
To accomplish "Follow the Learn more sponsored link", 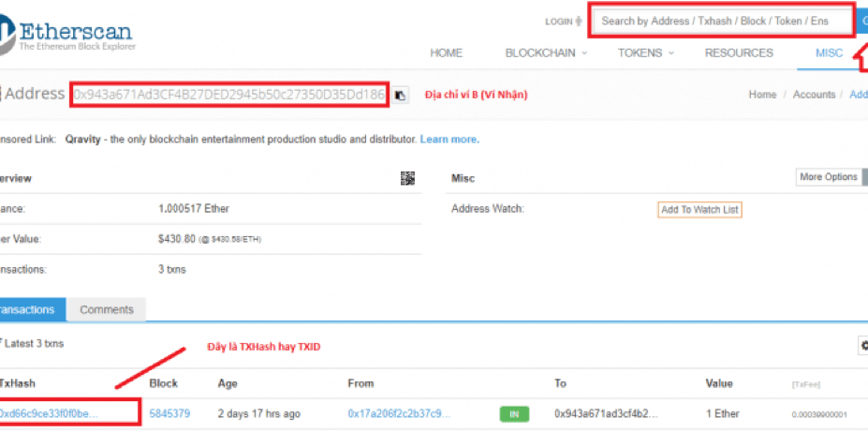I will [449, 139].
